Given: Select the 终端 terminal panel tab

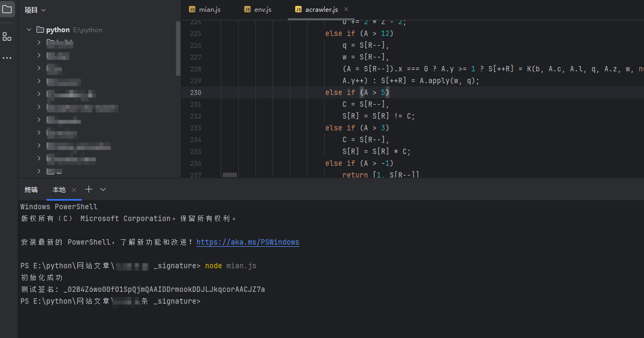Looking at the screenshot, I should [x=31, y=190].
